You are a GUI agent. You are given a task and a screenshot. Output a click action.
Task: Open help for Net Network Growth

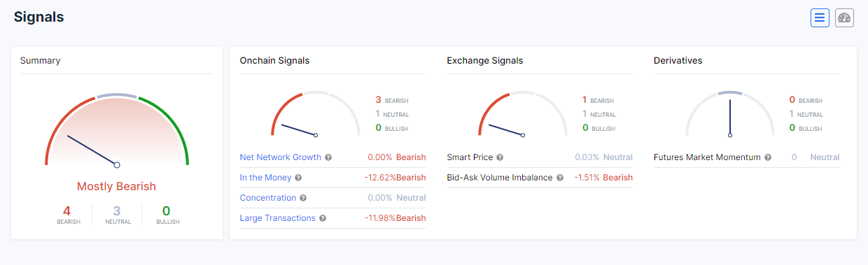coord(328,157)
